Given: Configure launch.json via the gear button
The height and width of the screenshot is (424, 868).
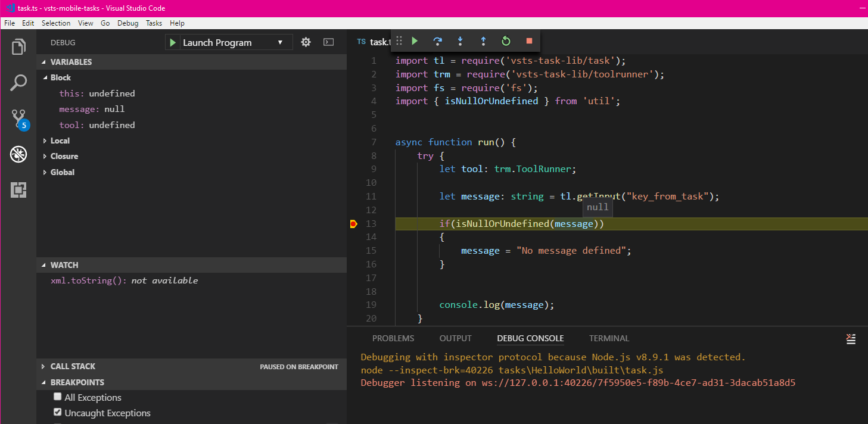Looking at the screenshot, I should coord(306,42).
